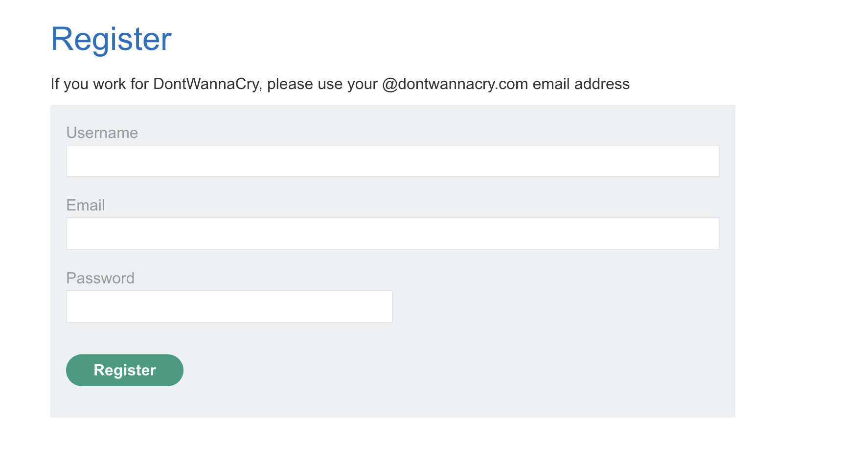Click blank panel space right of Register button
The height and width of the screenshot is (463, 868).
point(440,370)
